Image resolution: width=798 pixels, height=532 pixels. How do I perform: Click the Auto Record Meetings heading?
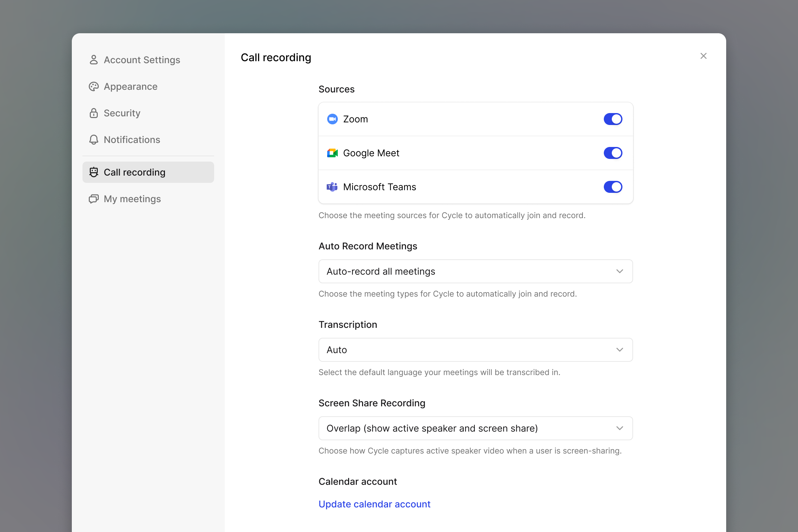point(368,246)
